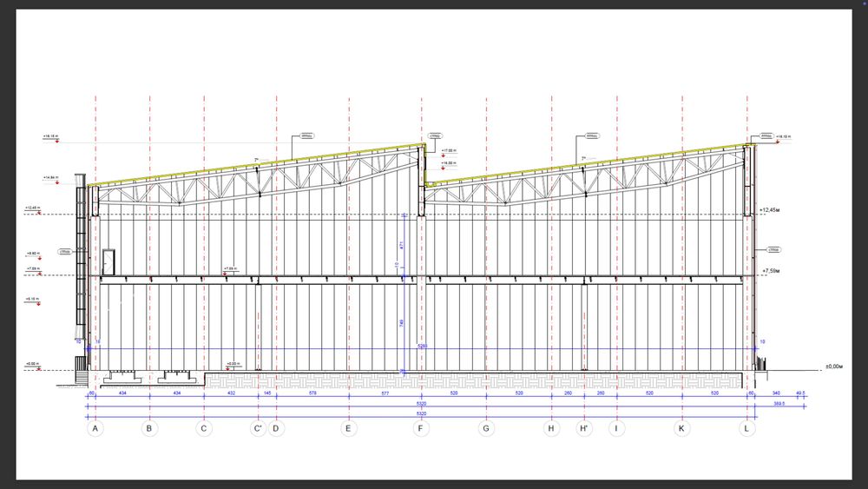The height and width of the screenshot is (489, 868).
Task: Click the callout tag above axis F parapet
Action: click(x=435, y=135)
